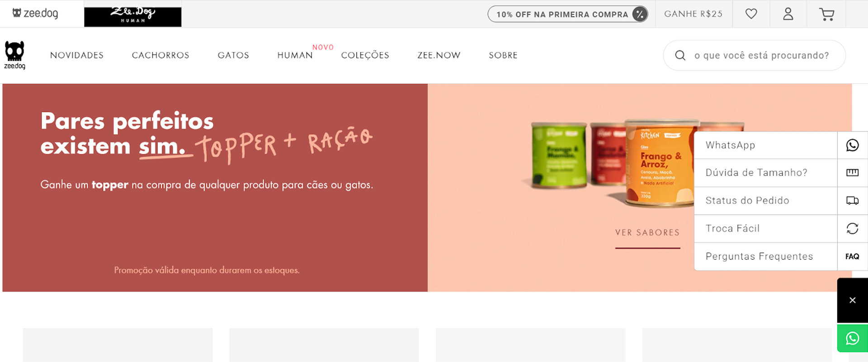Image resolution: width=868 pixels, height=362 pixels.
Task: Select the WhatsApp help option
Action: coord(766,145)
